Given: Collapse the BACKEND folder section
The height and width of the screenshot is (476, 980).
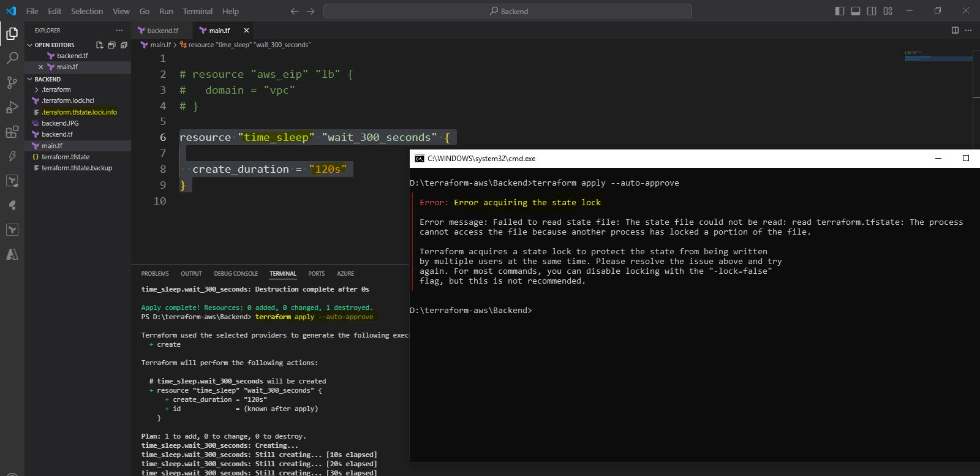Looking at the screenshot, I should pos(47,79).
